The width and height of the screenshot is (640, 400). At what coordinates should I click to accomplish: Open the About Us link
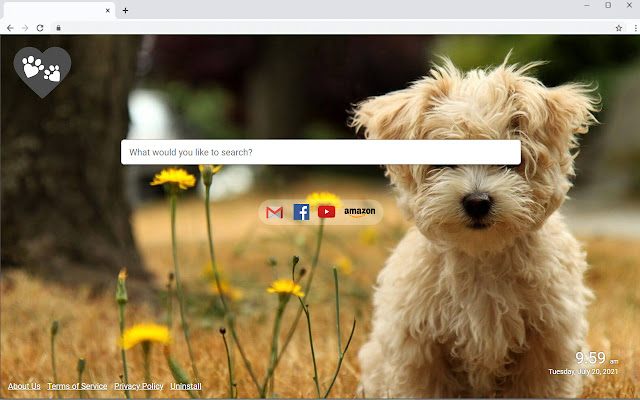tap(24, 386)
